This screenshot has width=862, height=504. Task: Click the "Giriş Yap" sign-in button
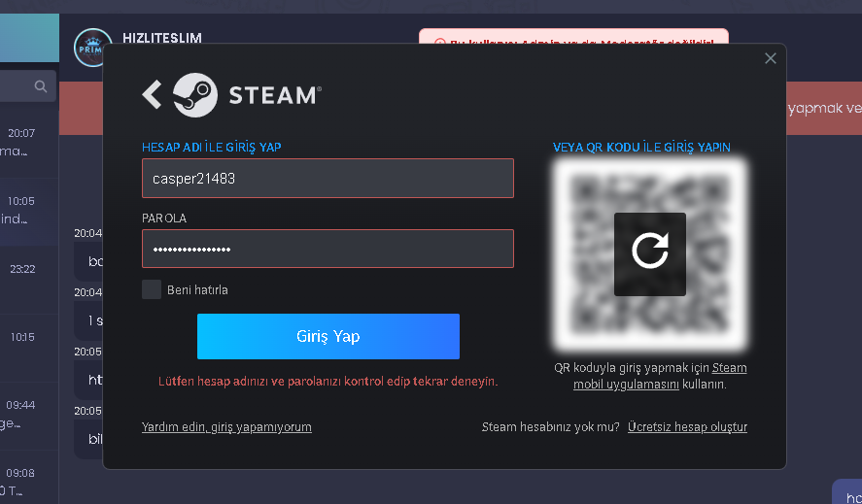click(x=328, y=336)
